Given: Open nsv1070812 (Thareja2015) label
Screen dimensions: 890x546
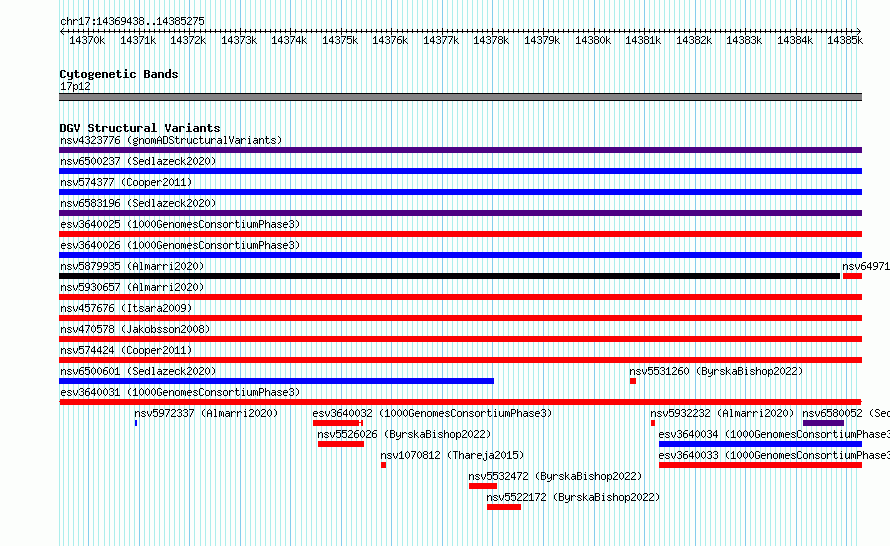Looking at the screenshot, I should tap(452, 455).
